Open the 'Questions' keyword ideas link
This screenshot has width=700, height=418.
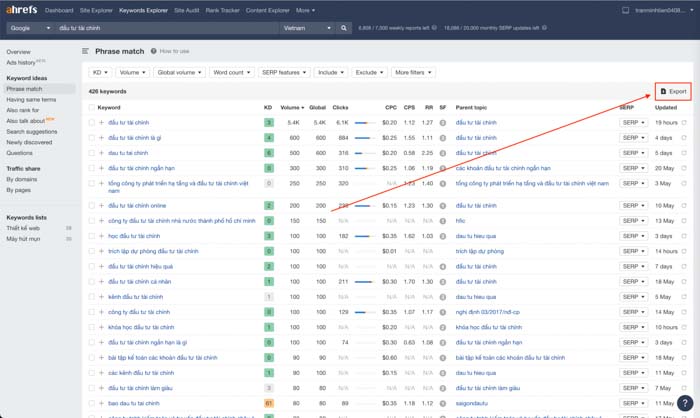point(20,153)
